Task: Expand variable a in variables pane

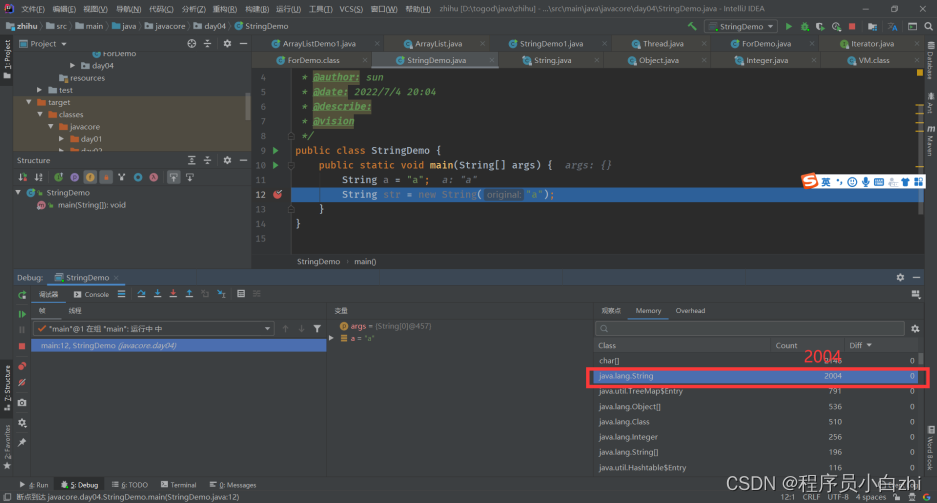Action: coord(332,338)
